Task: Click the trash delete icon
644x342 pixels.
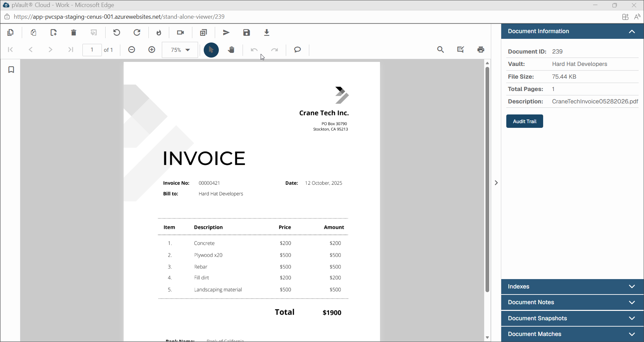Action: pyautogui.click(x=74, y=32)
